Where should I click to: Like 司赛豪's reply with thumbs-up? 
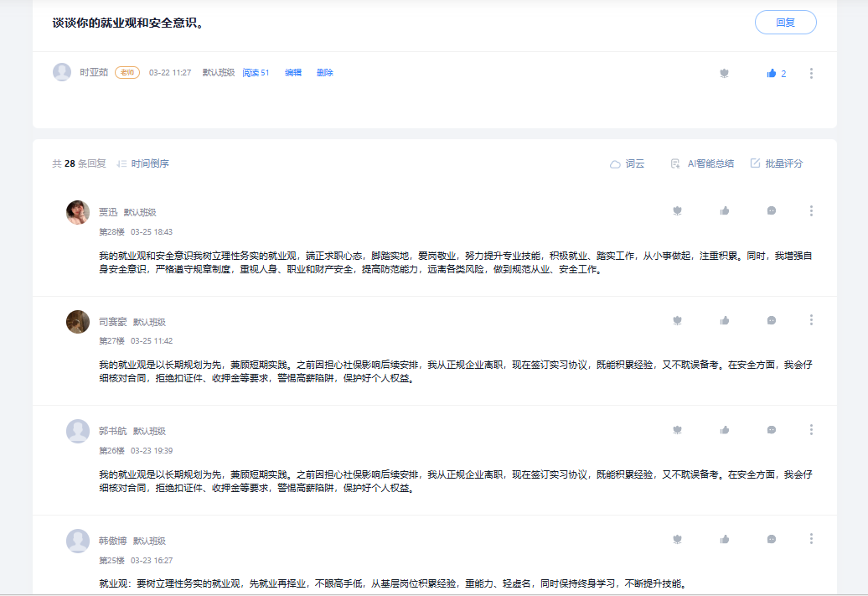[725, 320]
